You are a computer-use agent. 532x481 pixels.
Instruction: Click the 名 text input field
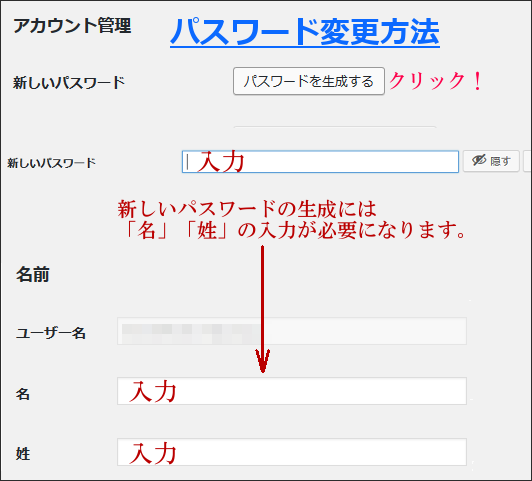(292, 391)
